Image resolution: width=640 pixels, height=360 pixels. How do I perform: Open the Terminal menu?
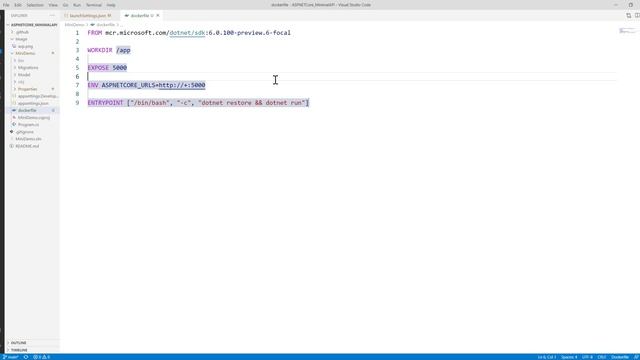click(94, 5)
